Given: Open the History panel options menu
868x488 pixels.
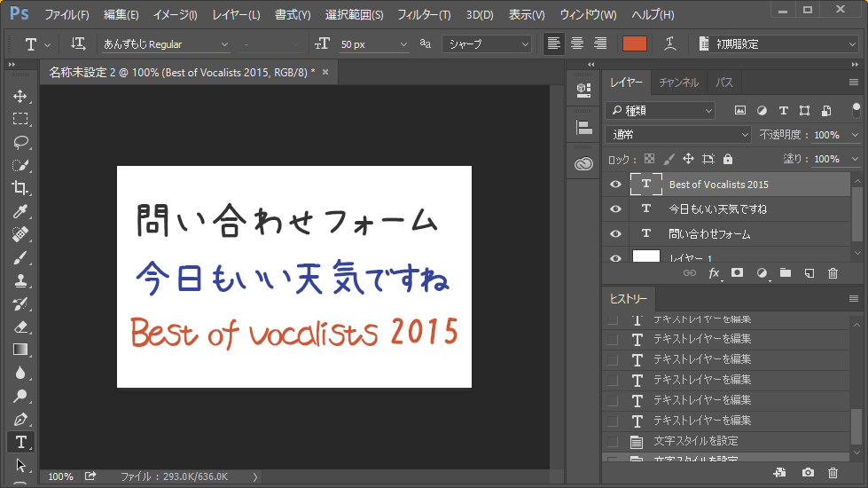Looking at the screenshot, I should (854, 298).
